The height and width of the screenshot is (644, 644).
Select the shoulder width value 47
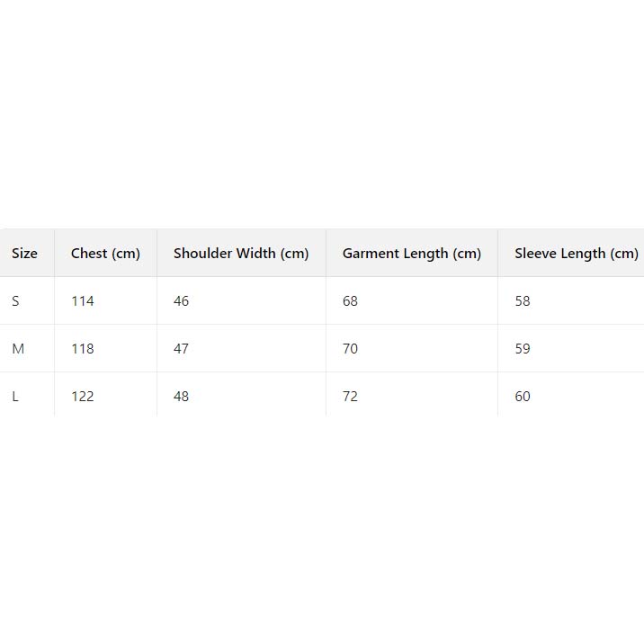click(x=182, y=349)
